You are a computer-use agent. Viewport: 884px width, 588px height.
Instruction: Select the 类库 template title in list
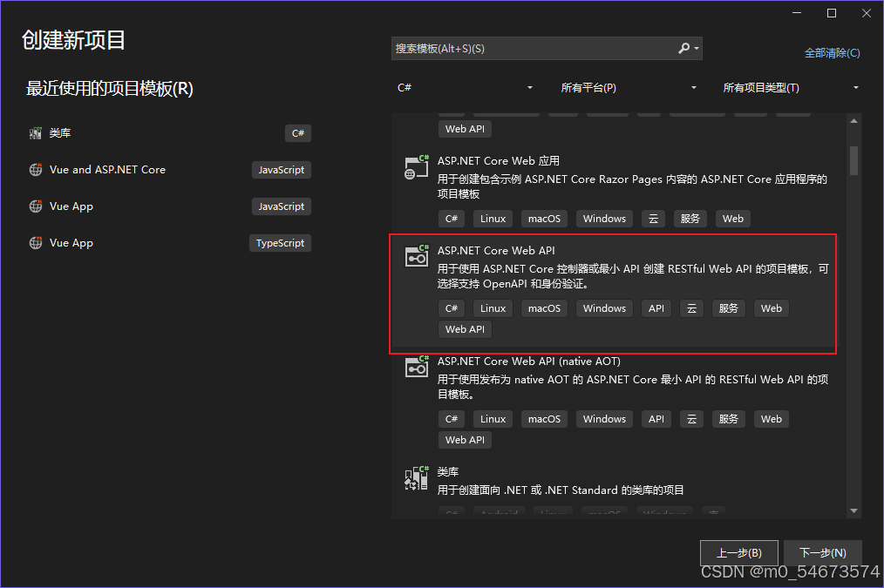[x=448, y=472]
